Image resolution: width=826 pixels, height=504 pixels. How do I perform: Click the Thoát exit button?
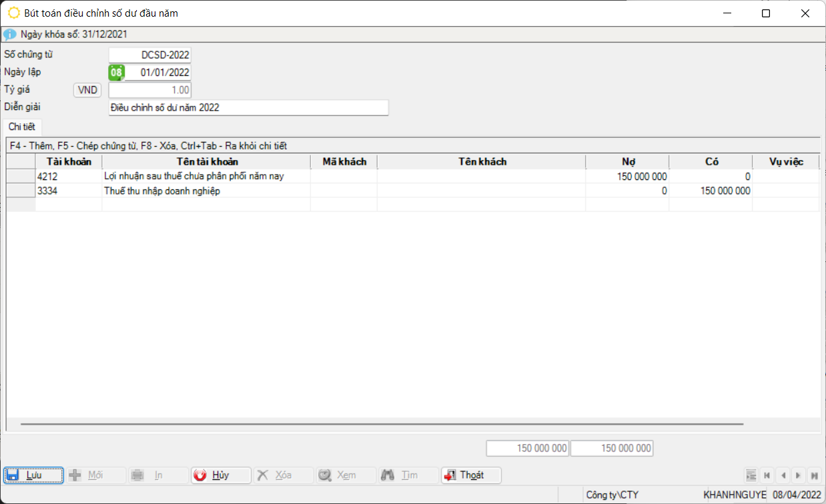point(471,475)
